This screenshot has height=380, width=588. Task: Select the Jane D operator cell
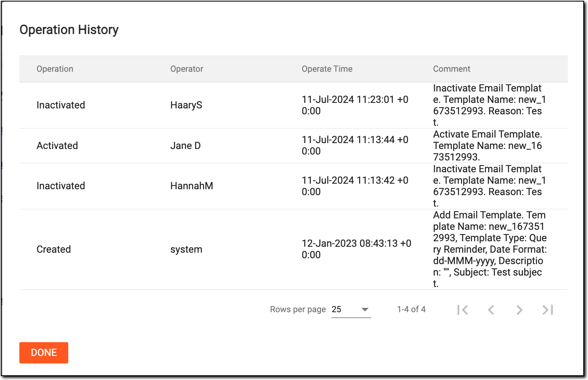[x=185, y=146]
